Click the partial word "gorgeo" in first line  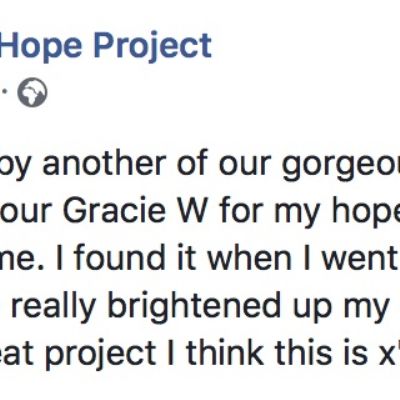pos(341,166)
